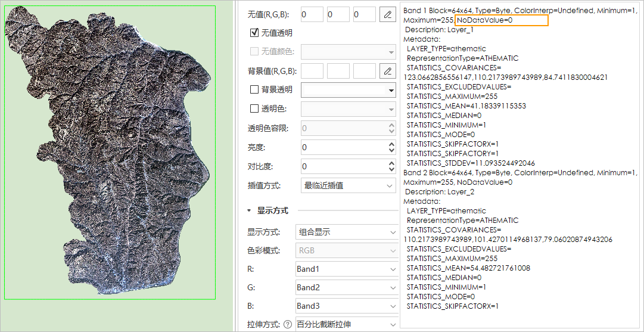This screenshot has height=332, width=644.
Task: Decrease 对比度 using the down arrow
Action: click(x=391, y=169)
